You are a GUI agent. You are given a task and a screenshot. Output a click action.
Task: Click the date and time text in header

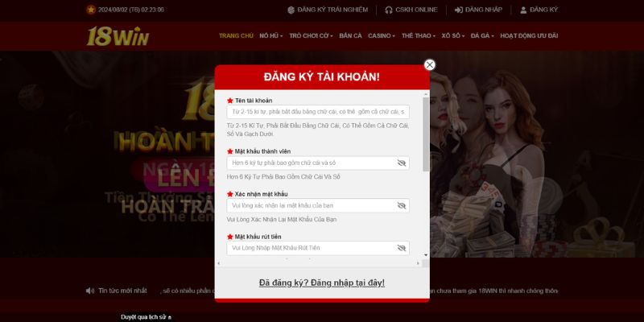coord(131,10)
